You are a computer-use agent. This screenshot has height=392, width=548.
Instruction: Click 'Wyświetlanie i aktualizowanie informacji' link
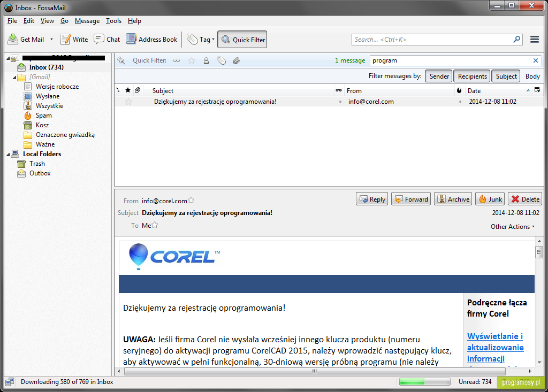[x=495, y=347]
